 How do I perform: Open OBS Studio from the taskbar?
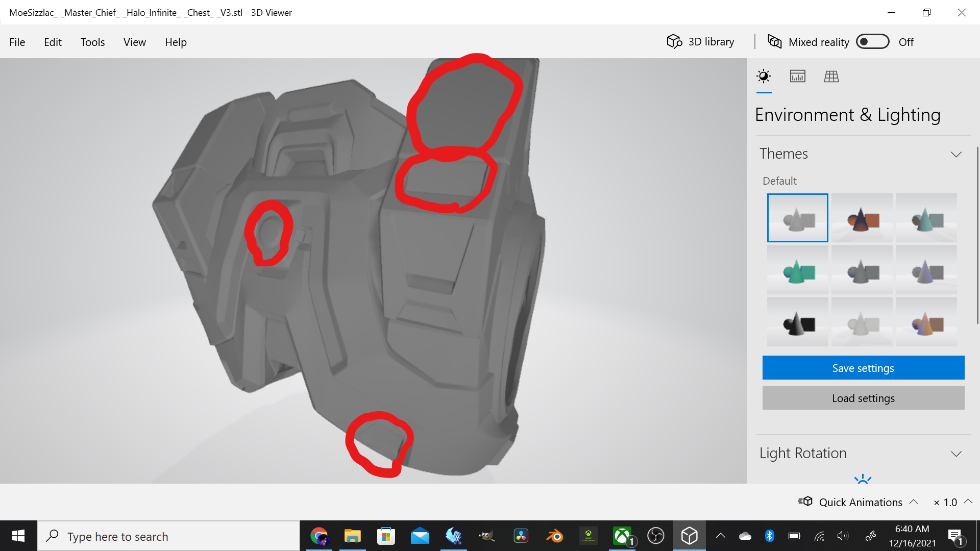pos(656,536)
